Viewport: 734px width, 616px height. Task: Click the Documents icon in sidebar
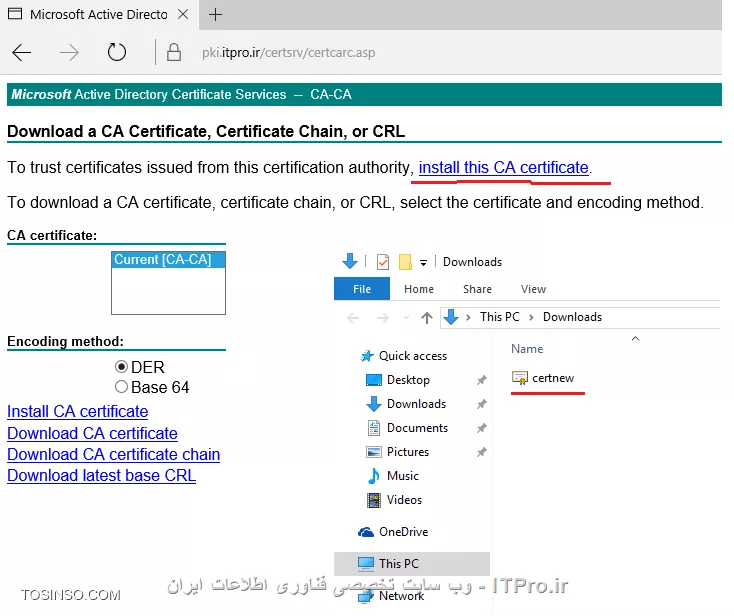(x=374, y=428)
